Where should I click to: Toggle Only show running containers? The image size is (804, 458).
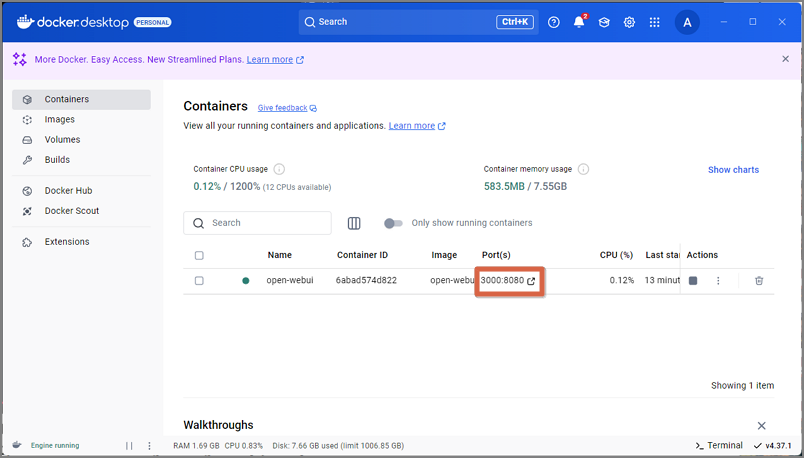tap(393, 223)
